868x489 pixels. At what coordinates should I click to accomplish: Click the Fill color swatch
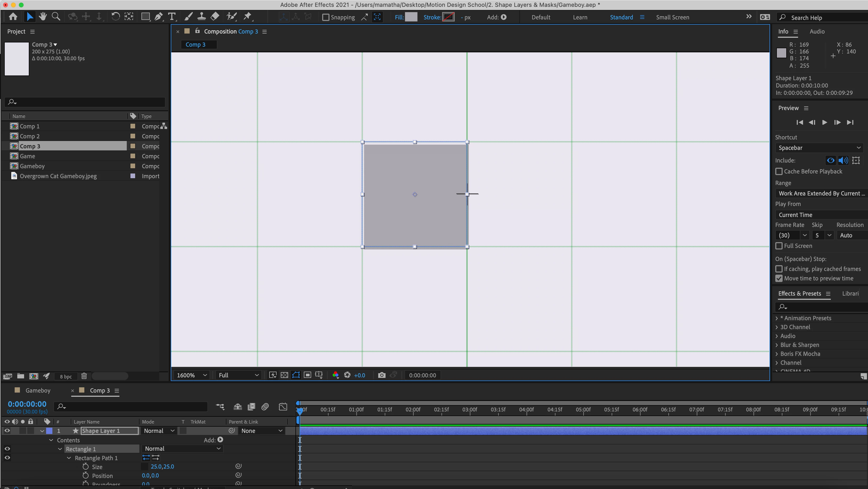click(x=411, y=17)
